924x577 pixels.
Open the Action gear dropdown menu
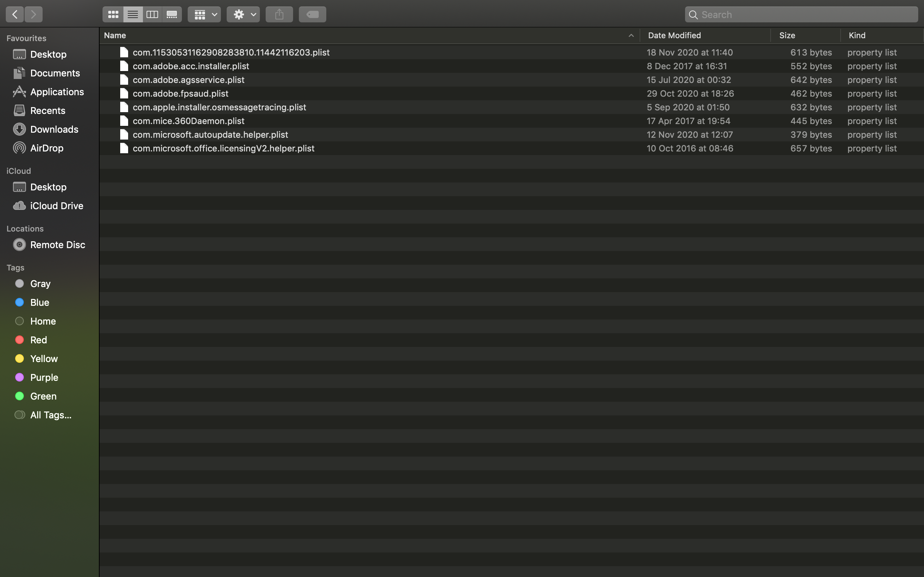pyautogui.click(x=243, y=14)
